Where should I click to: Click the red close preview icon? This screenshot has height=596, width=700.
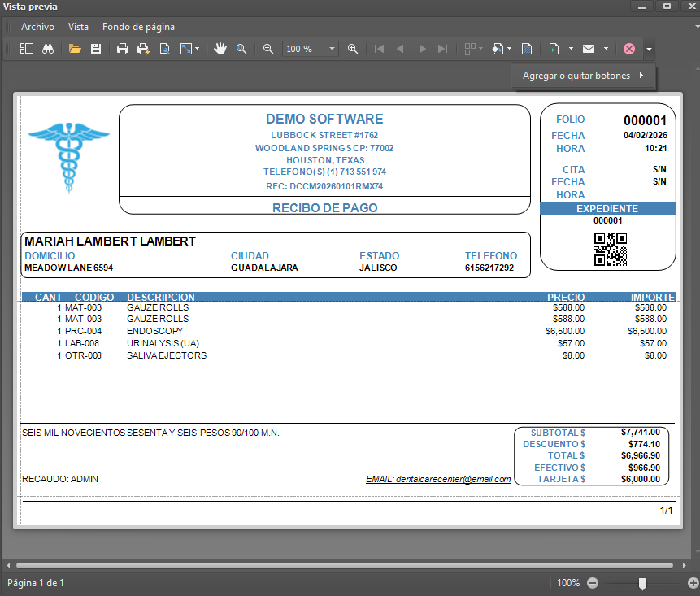tap(629, 49)
